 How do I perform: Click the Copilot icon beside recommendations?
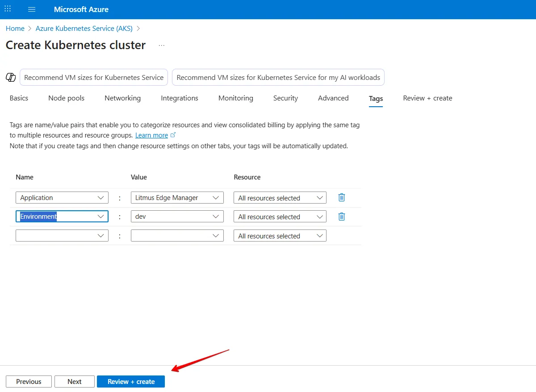pos(11,77)
